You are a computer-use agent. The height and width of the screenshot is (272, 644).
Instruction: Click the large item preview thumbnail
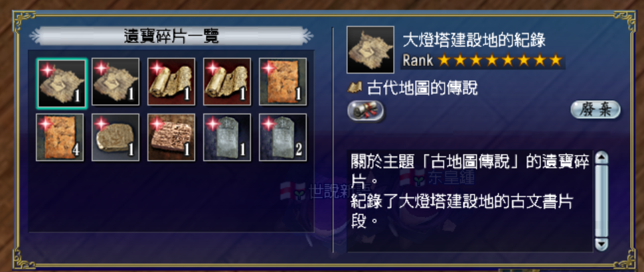pos(370,50)
